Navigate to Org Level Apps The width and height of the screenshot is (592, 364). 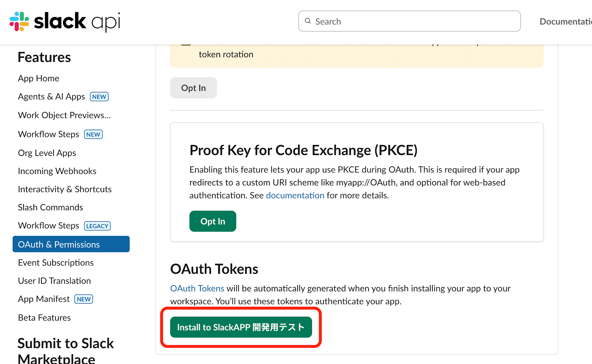pos(47,153)
